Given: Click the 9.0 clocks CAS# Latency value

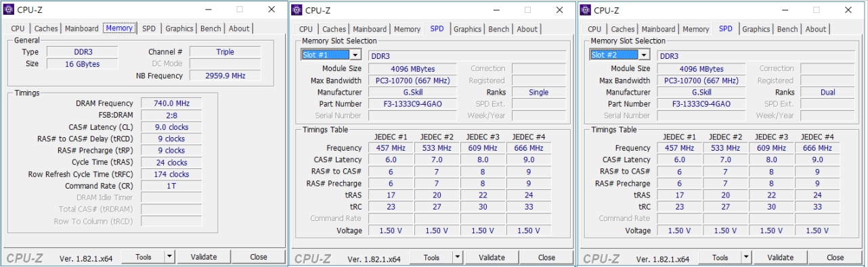Looking at the screenshot, I should click(171, 127).
